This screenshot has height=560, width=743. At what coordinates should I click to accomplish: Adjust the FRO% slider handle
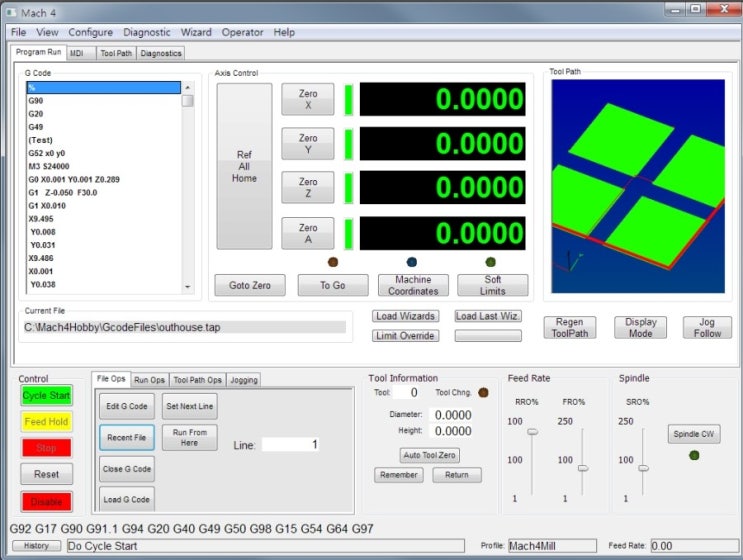(x=583, y=468)
